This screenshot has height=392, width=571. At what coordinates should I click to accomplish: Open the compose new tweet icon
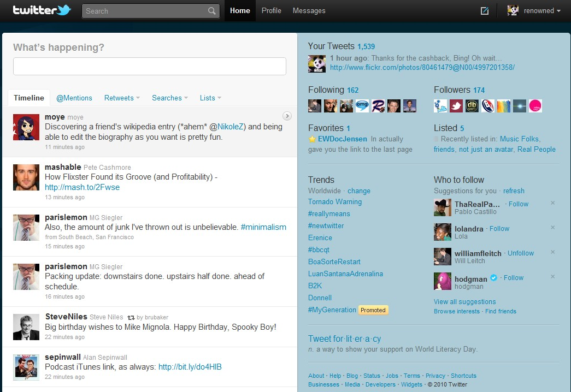485,11
